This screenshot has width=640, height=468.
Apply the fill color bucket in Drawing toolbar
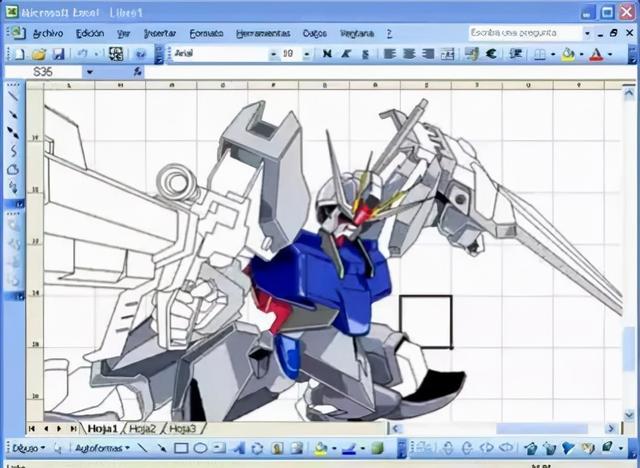point(320,448)
